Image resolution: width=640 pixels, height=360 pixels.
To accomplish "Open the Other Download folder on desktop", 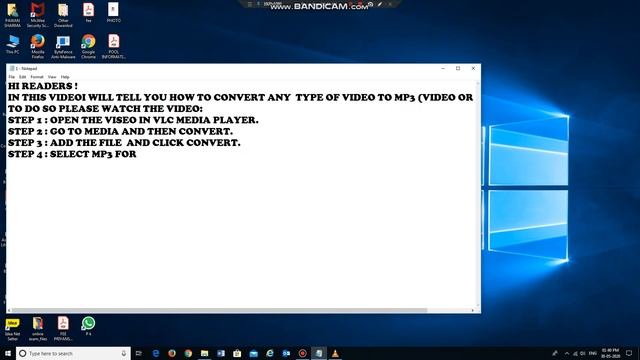I will click(63, 15).
